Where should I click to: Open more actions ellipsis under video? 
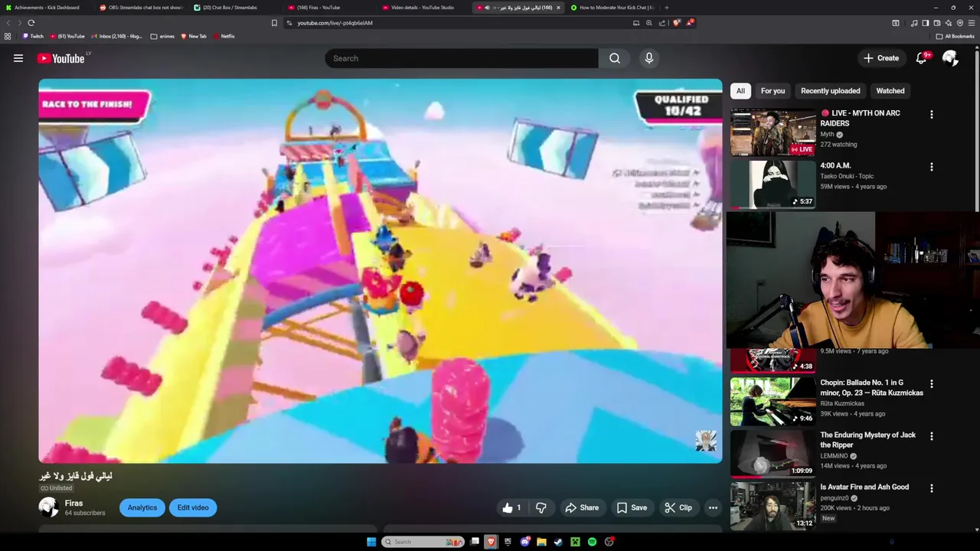(x=713, y=507)
